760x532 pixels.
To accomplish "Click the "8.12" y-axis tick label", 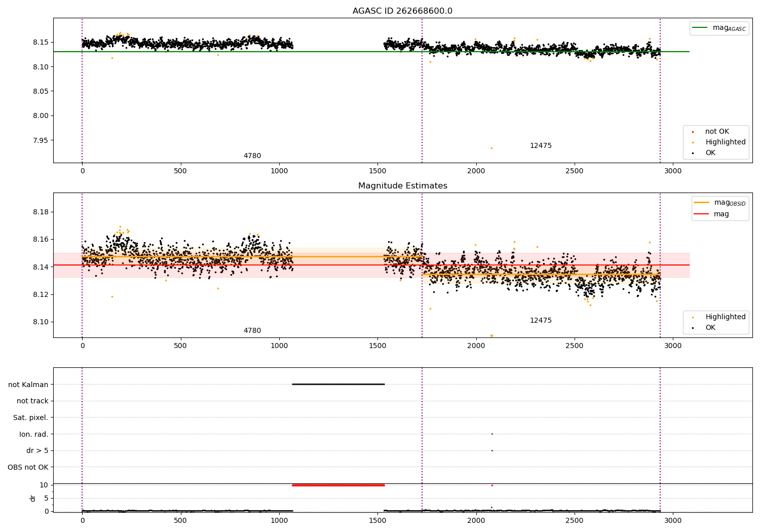I will tap(41, 294).
